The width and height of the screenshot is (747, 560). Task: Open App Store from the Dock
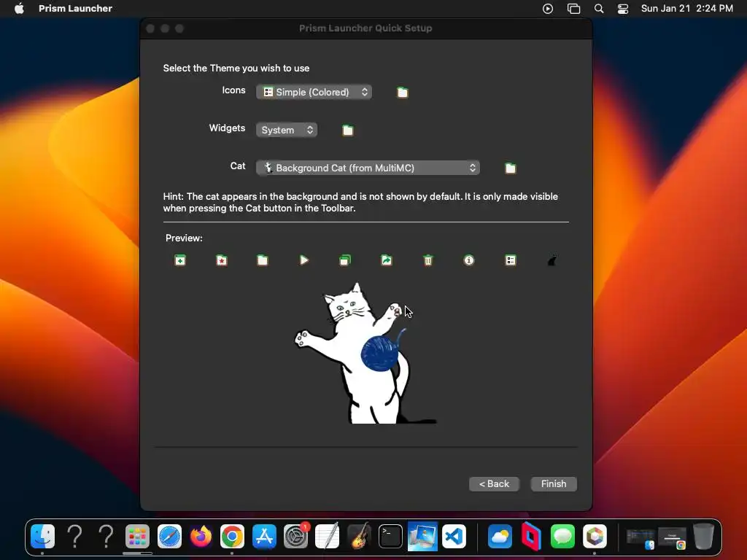264,537
